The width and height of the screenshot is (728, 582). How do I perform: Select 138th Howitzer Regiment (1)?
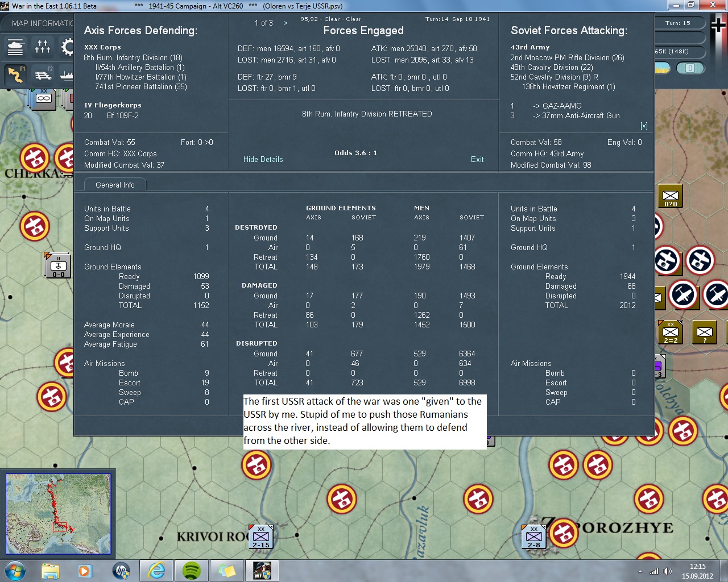point(569,87)
